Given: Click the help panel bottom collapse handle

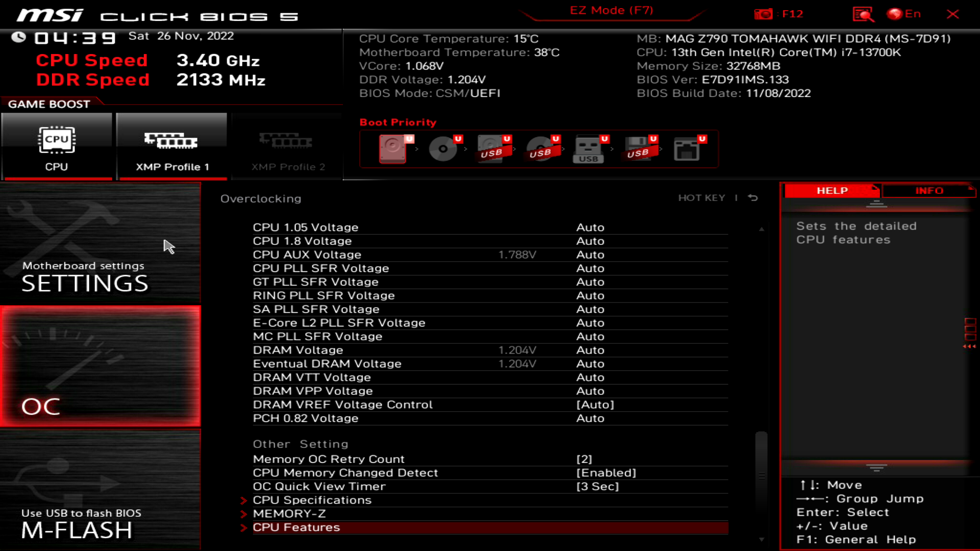Looking at the screenshot, I should 877,467.
